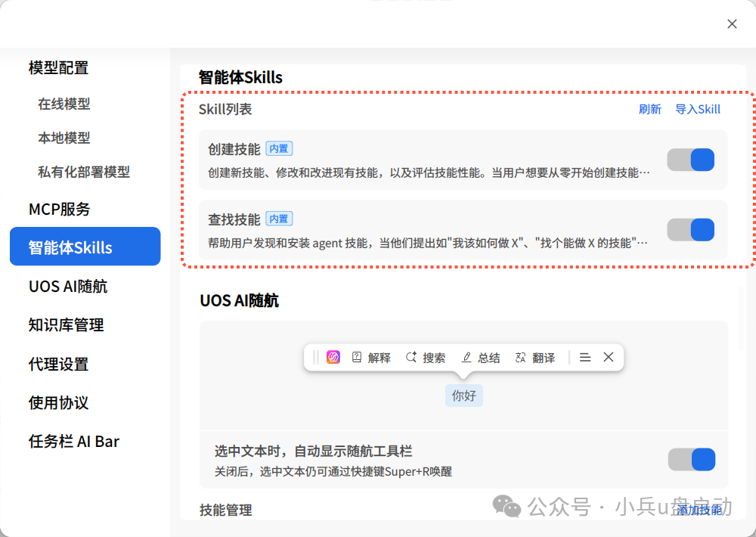Toggle auto-show toolbar when text selected

point(691,459)
